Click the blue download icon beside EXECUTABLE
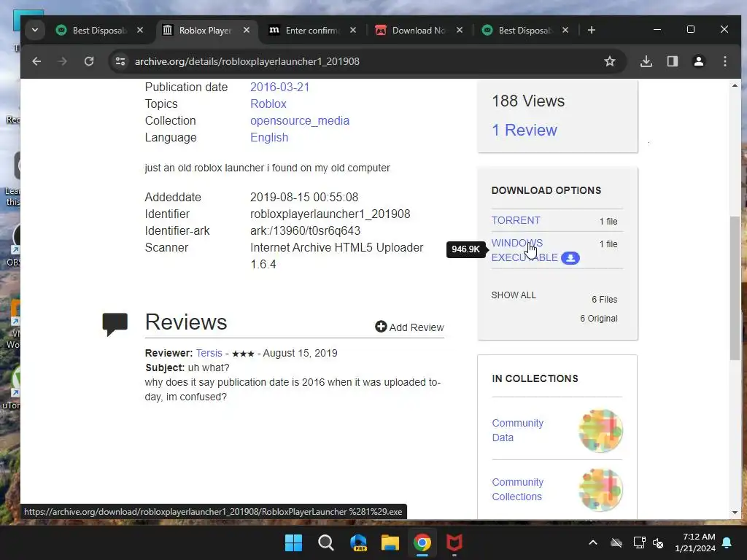 click(x=570, y=258)
